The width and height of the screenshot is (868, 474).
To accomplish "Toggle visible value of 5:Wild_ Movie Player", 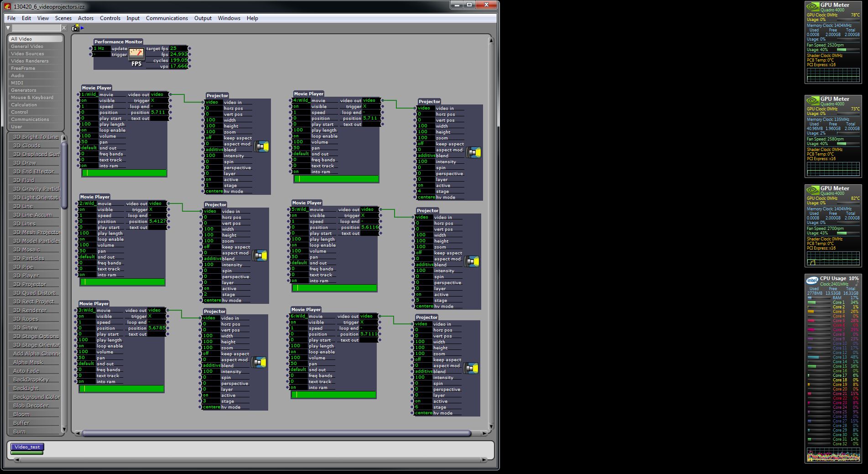I will click(x=299, y=215).
